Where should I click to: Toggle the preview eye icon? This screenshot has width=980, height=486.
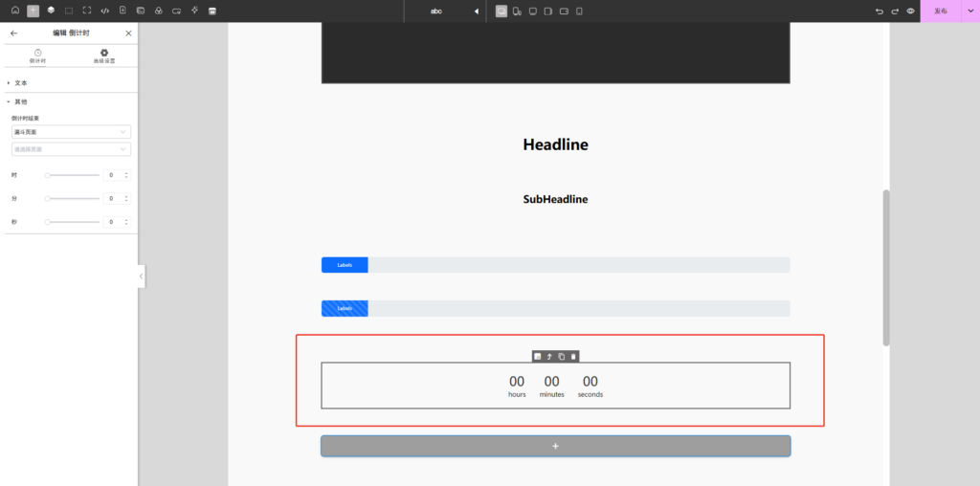click(910, 11)
